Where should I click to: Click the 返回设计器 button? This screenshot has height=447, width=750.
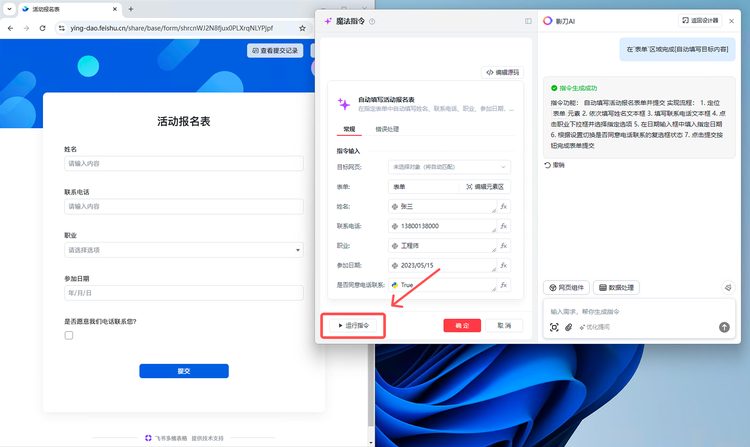click(x=700, y=21)
